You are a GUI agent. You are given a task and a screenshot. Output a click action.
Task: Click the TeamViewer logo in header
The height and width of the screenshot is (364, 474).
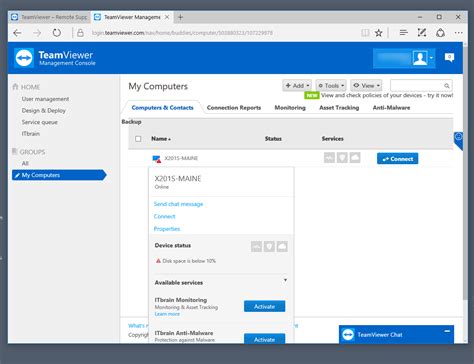(24, 58)
